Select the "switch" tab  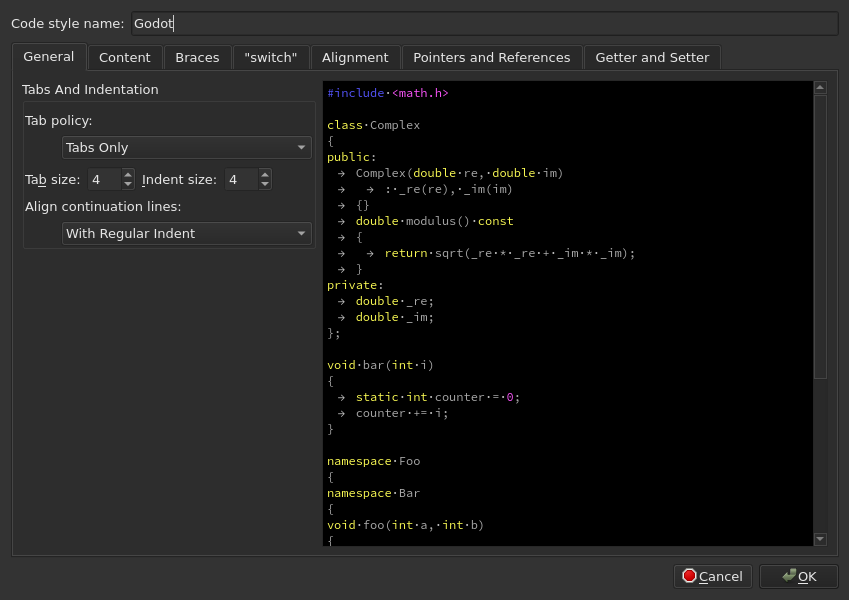click(x=270, y=57)
